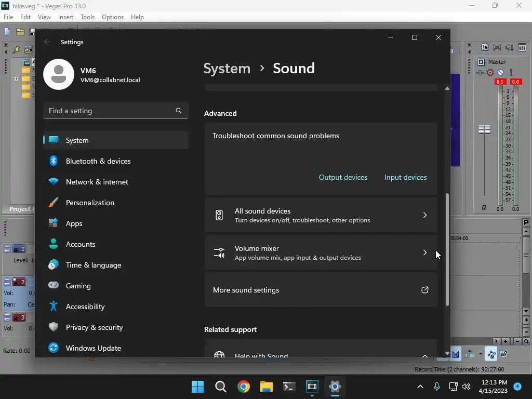The height and width of the screenshot is (399, 532).
Task: Click System in the breadcrumb header
Action: pyautogui.click(x=227, y=69)
